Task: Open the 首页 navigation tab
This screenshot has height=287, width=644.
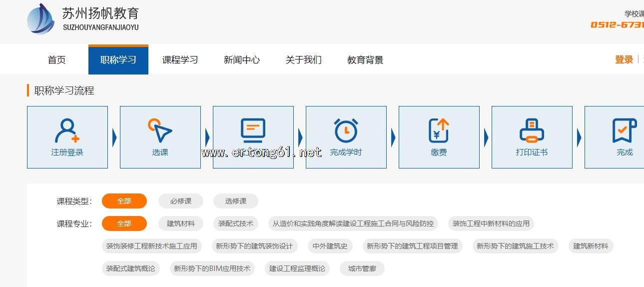Action: pos(56,60)
